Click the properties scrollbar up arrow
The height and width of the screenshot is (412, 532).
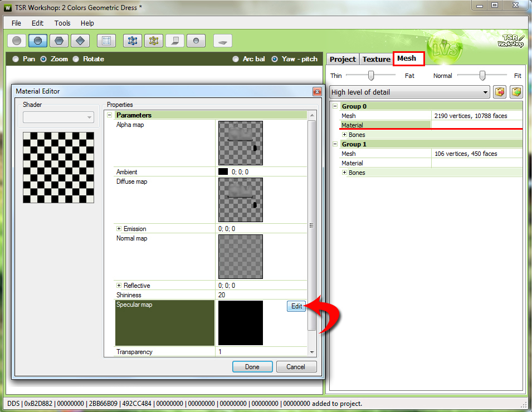pos(312,115)
